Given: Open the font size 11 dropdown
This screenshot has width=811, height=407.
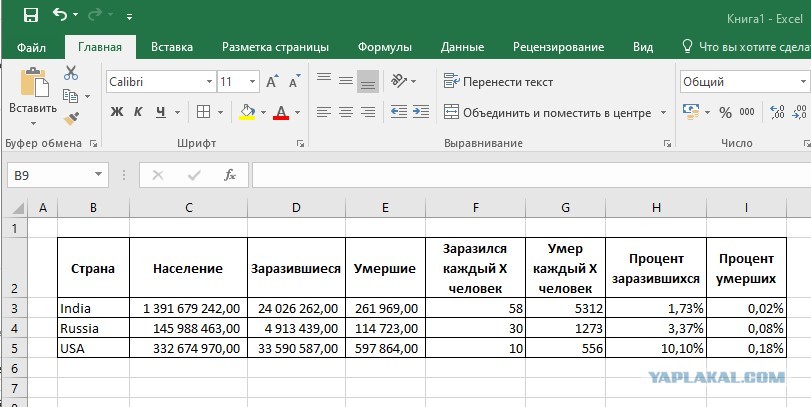Looking at the screenshot, I should (252, 82).
